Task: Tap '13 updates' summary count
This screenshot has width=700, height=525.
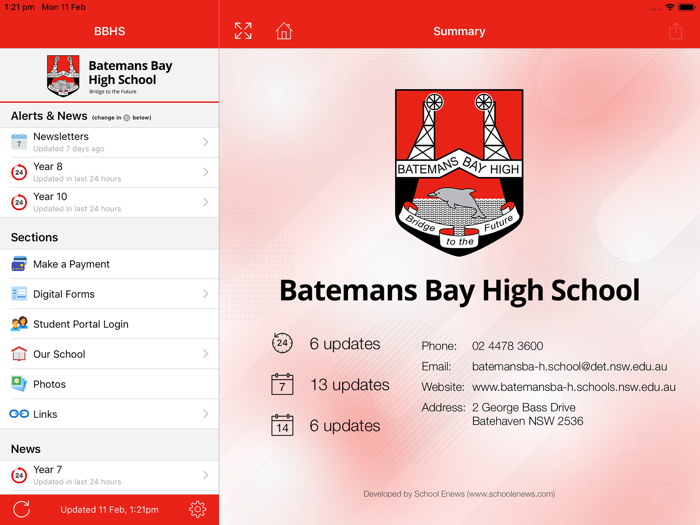Action: [350, 385]
